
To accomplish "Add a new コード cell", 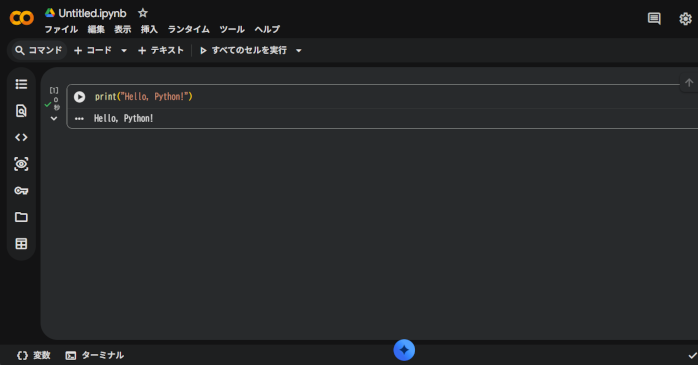I will [93, 50].
